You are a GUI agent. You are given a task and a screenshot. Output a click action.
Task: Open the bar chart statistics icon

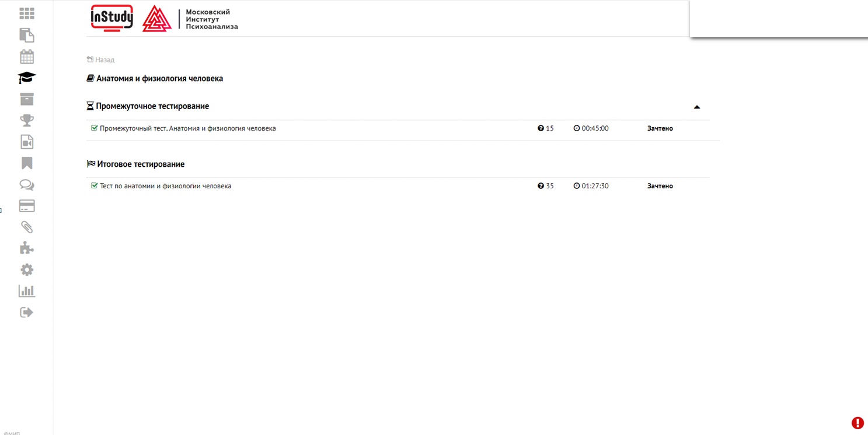tap(27, 291)
